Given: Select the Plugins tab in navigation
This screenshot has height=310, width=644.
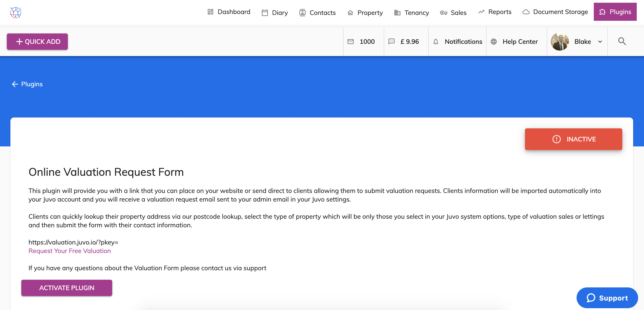Looking at the screenshot, I should coord(615,12).
